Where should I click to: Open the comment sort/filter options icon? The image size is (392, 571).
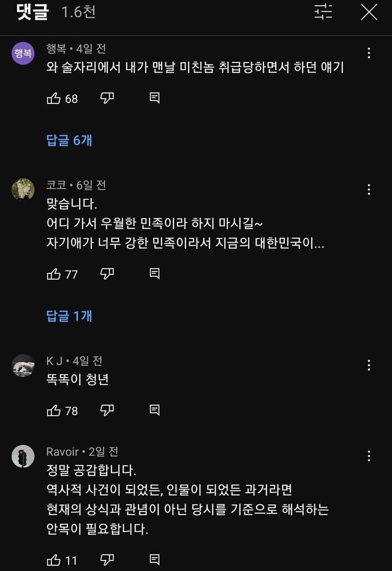pyautogui.click(x=323, y=12)
